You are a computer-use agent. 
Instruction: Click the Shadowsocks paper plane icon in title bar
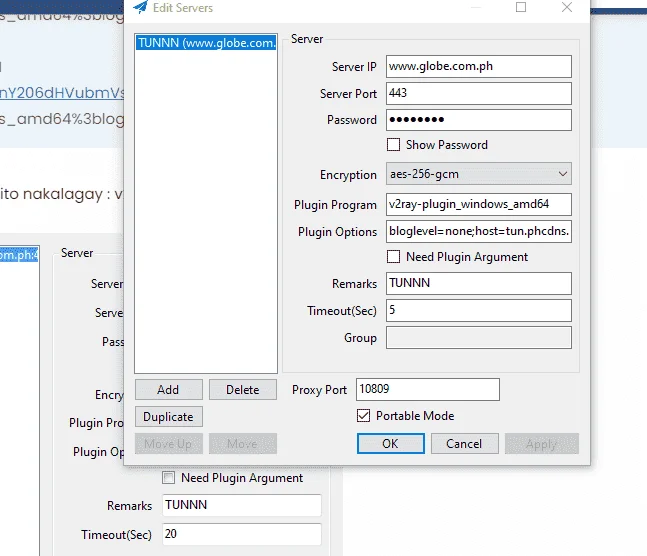click(140, 7)
